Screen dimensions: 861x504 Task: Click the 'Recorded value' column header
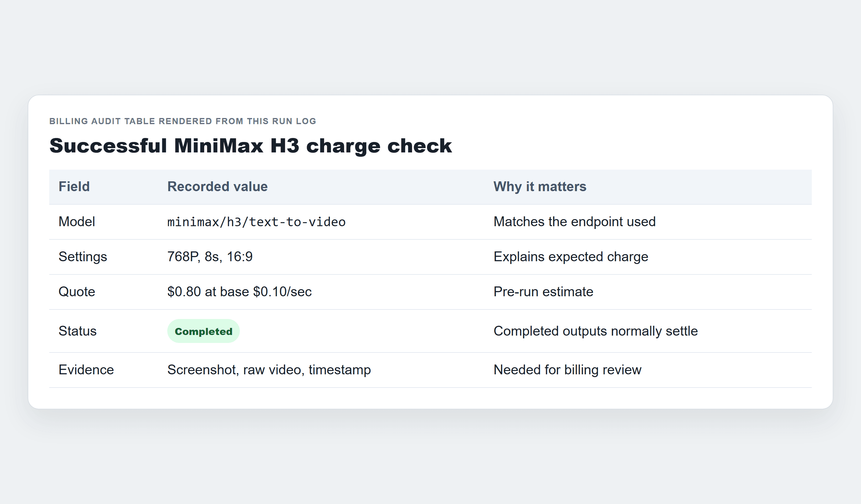(x=217, y=187)
